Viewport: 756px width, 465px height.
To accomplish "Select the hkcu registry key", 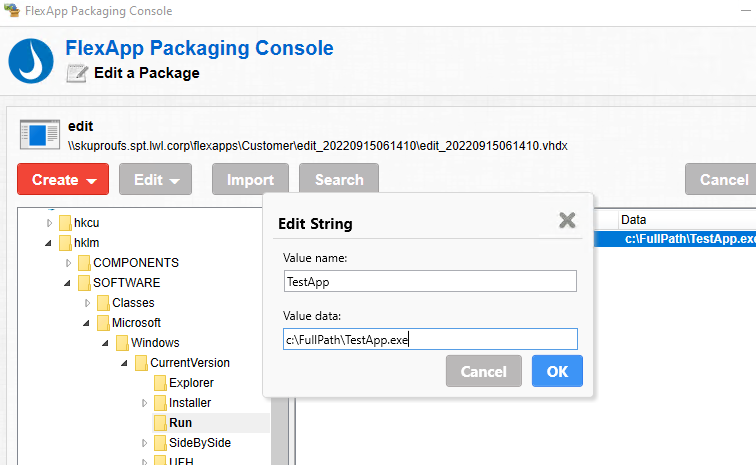I will 86,223.
